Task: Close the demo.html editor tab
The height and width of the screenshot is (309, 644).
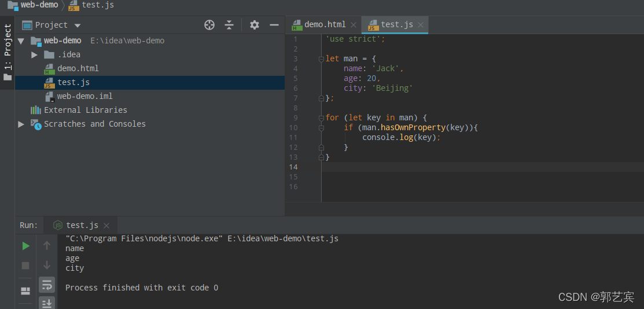Action: coord(353,25)
